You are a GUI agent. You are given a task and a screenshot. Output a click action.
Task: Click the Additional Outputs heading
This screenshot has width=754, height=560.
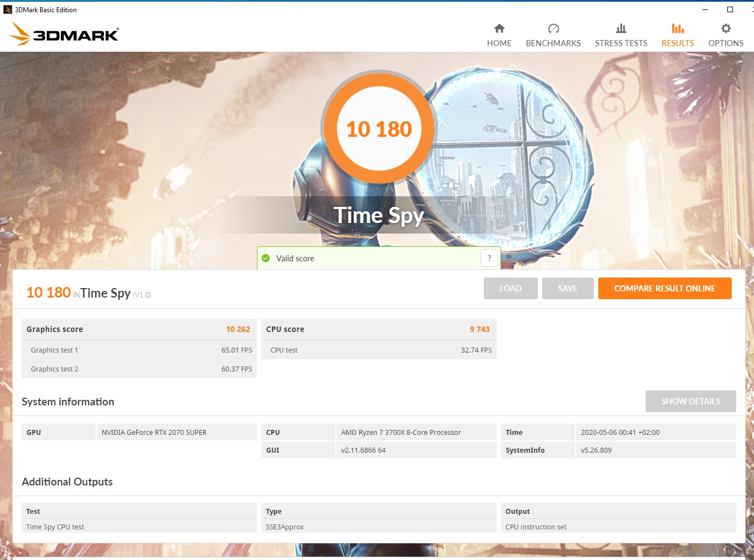67,482
